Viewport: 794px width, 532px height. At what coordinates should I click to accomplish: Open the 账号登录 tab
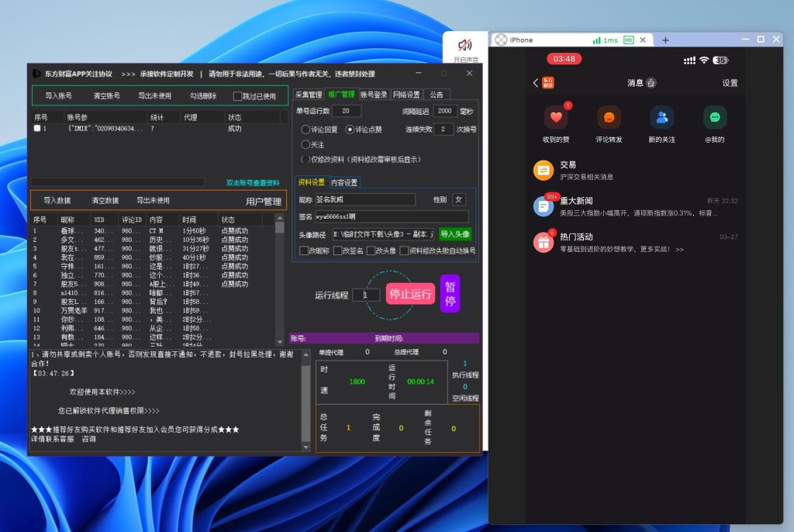tap(374, 95)
